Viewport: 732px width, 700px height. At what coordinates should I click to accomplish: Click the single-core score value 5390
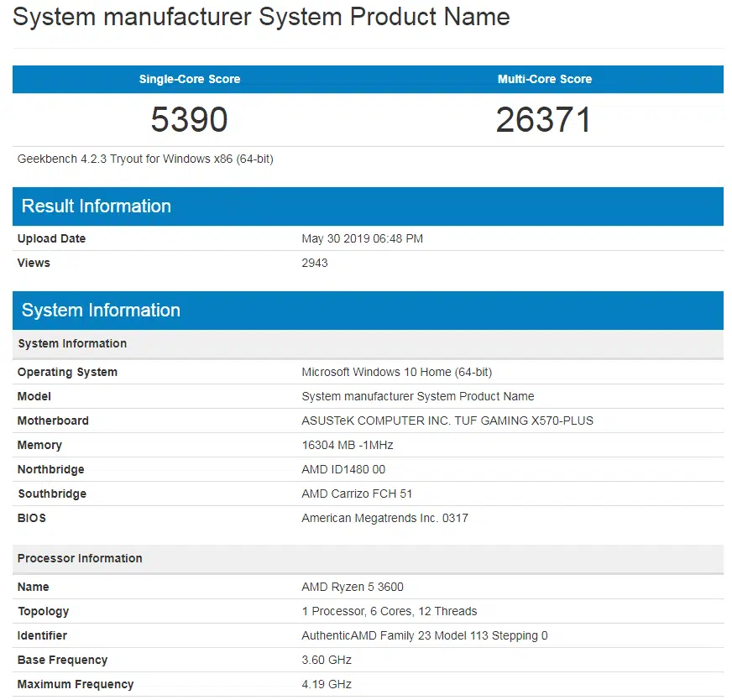189,119
